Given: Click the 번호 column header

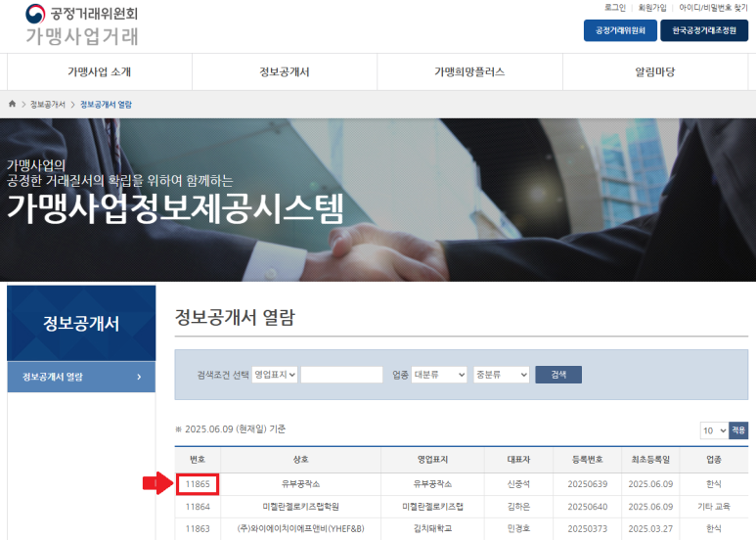Looking at the screenshot, I should 198,460.
